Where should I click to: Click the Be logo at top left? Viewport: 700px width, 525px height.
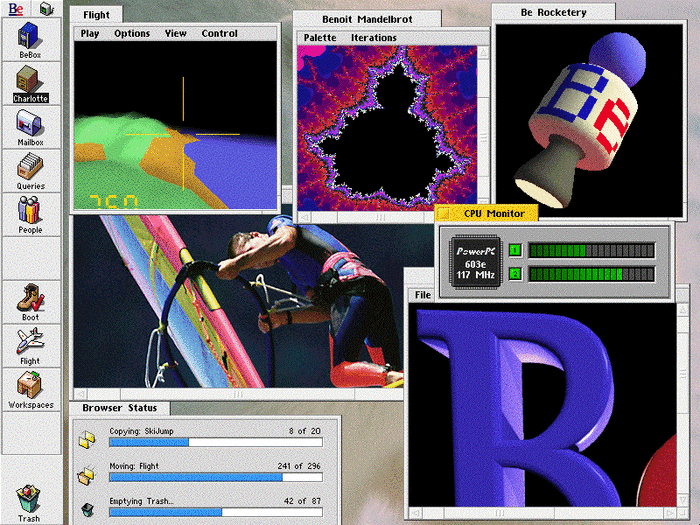[x=17, y=8]
